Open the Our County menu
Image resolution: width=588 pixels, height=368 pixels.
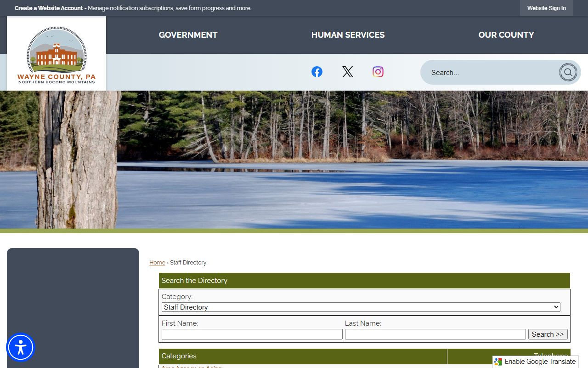506,35
